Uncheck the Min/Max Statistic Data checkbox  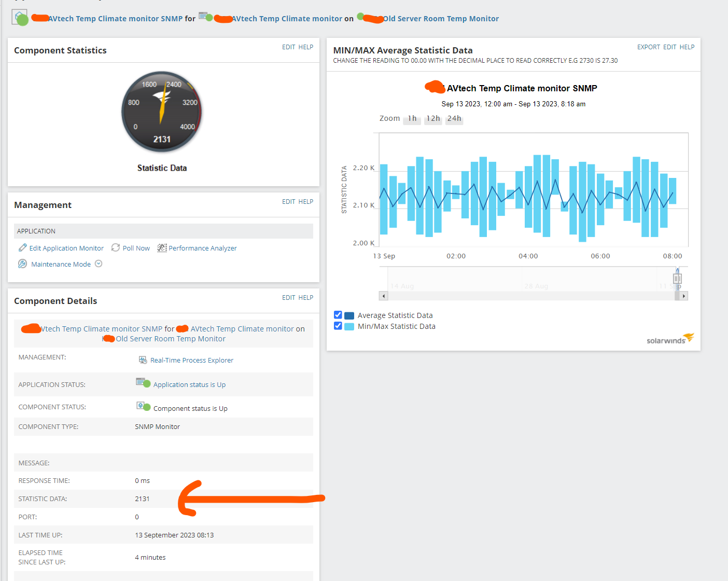pos(338,326)
